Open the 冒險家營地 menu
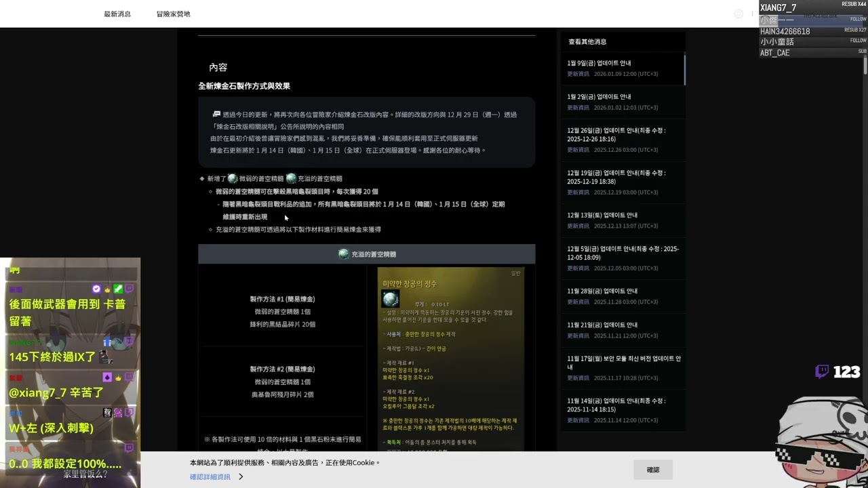This screenshot has height=488, width=868. pyautogui.click(x=174, y=14)
